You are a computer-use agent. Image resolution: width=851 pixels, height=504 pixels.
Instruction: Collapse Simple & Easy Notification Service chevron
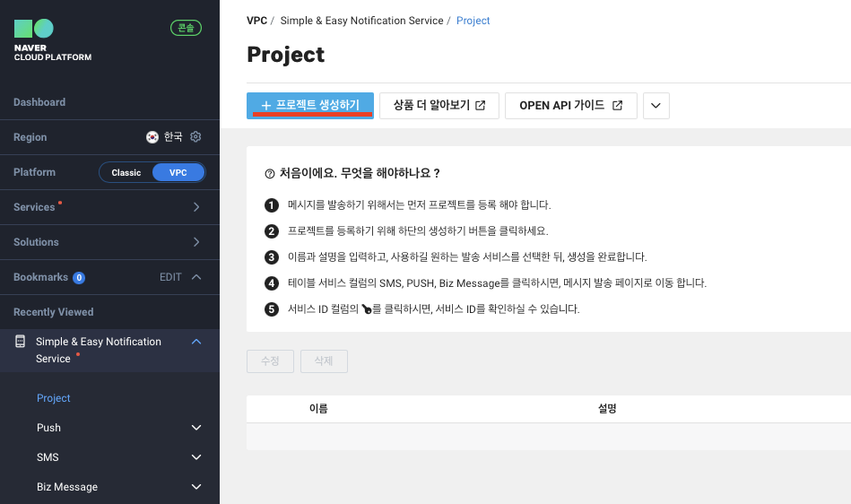(x=196, y=342)
